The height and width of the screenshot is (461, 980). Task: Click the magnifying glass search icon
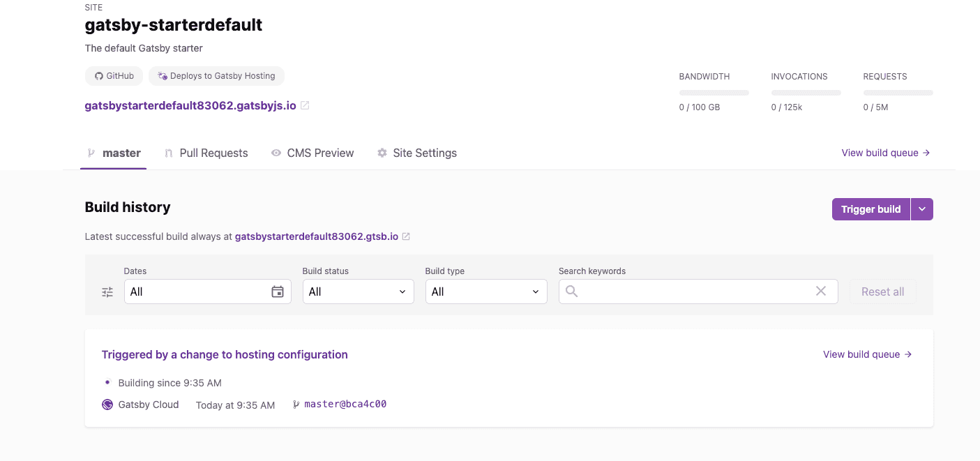(572, 292)
